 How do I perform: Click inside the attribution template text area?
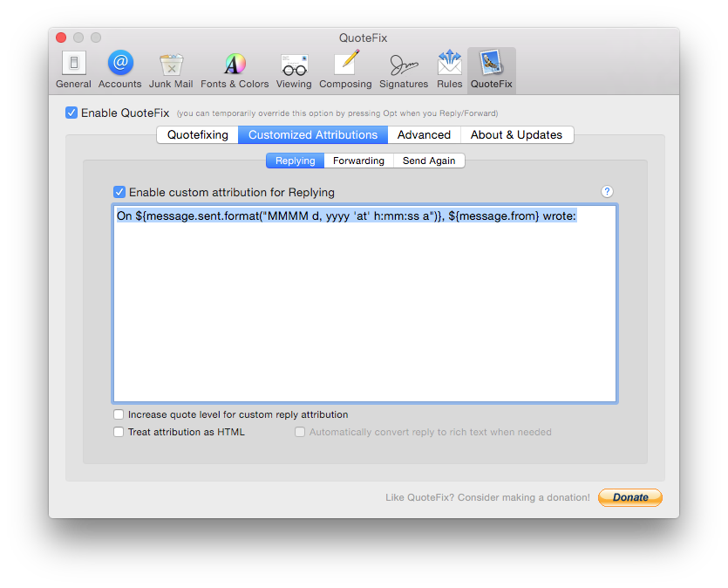point(365,304)
